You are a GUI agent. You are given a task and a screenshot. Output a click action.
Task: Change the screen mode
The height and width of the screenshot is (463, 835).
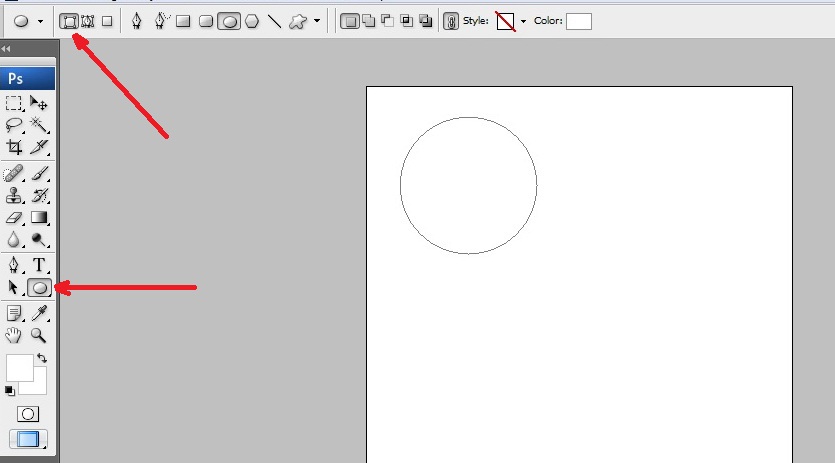28,439
